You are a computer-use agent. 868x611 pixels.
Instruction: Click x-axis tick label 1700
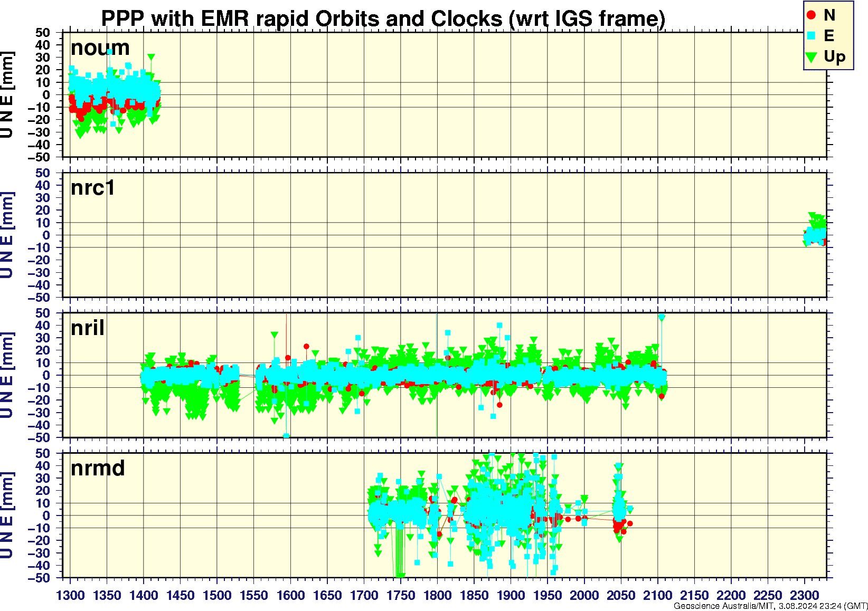(x=364, y=595)
